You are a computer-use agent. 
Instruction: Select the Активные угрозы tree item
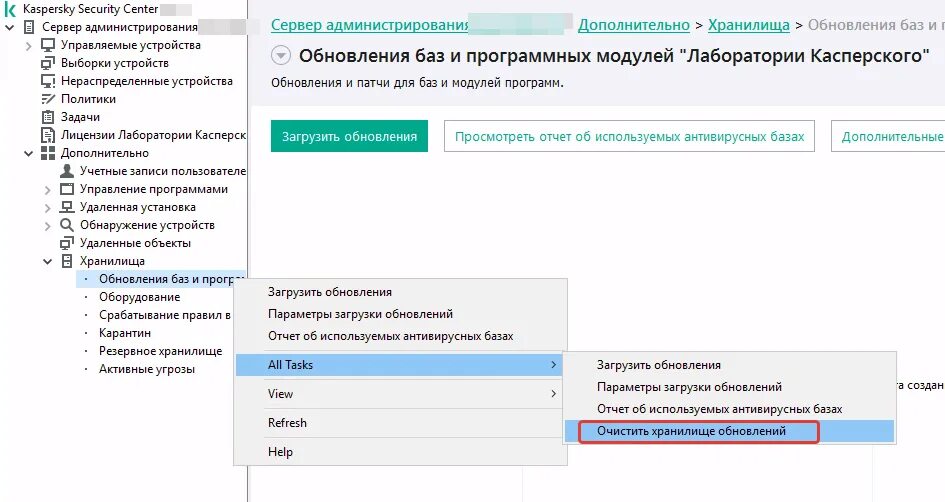click(x=146, y=369)
